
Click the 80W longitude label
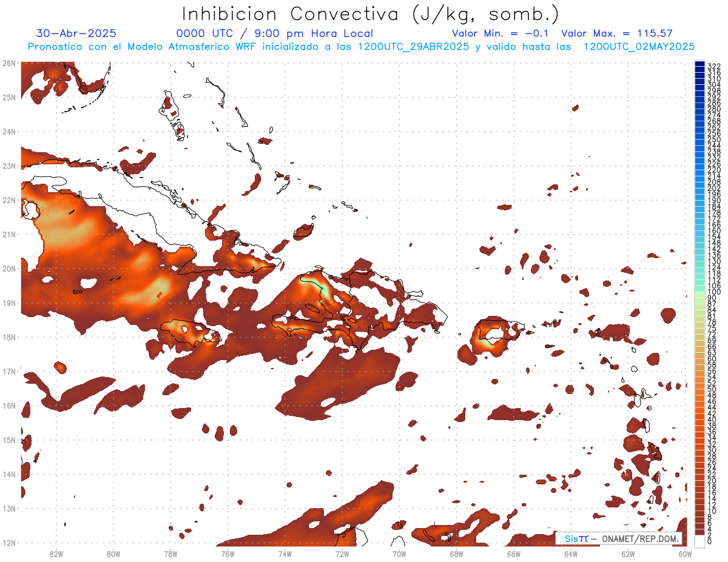click(113, 554)
